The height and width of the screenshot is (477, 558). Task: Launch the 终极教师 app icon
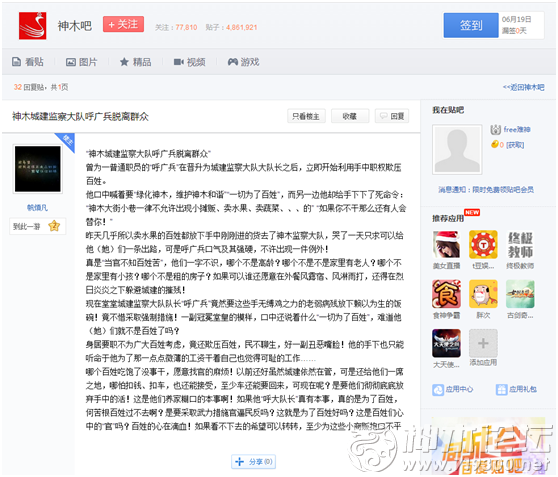520,244
